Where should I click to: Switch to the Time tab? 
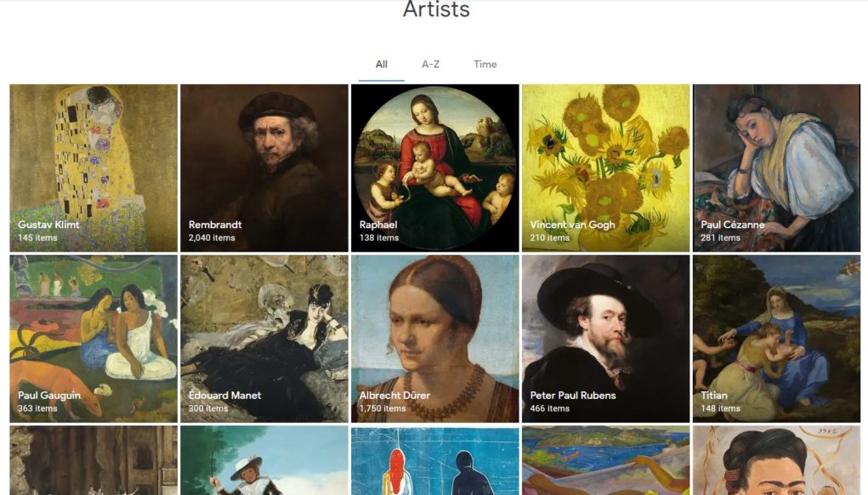tap(485, 65)
